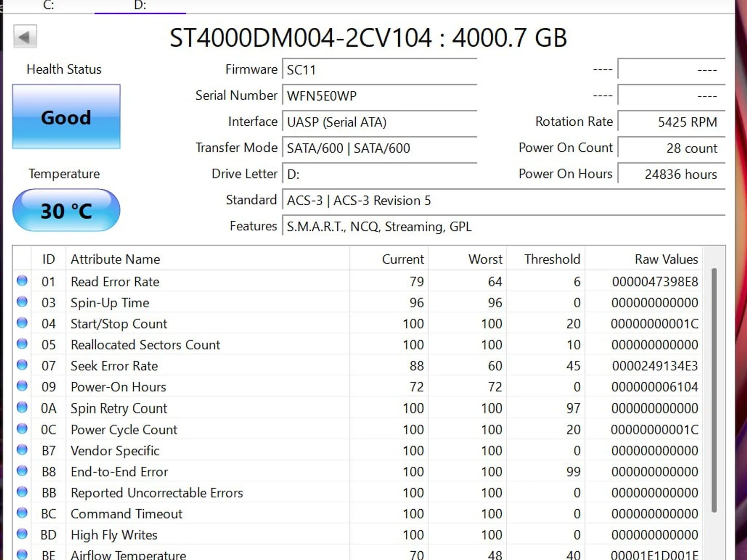The image size is (747, 560).
Task: Click the status dot for Reported Uncorrectable Errors
Action: coord(22,492)
